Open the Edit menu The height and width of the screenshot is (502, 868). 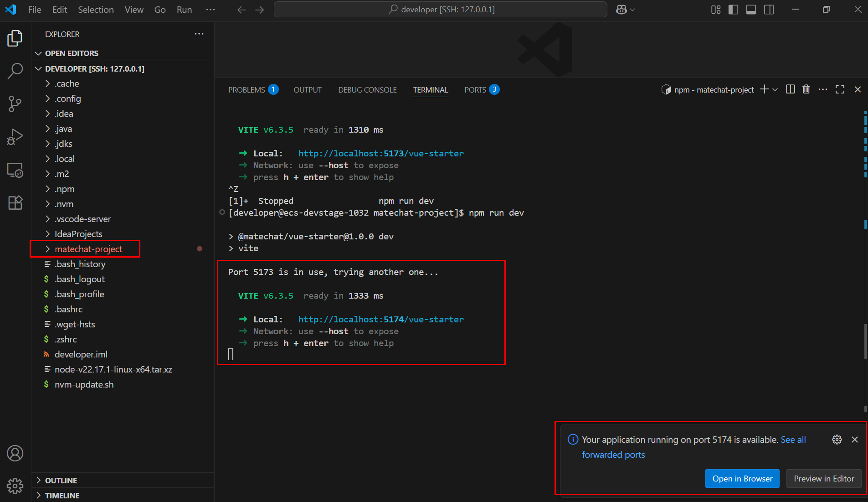click(60, 10)
